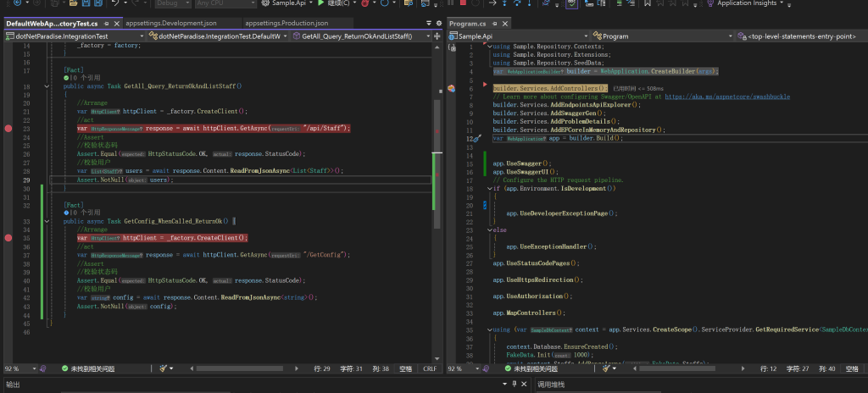The height and width of the screenshot is (393, 868).
Task: Remove the breakpoint on line 35
Action: click(8, 239)
